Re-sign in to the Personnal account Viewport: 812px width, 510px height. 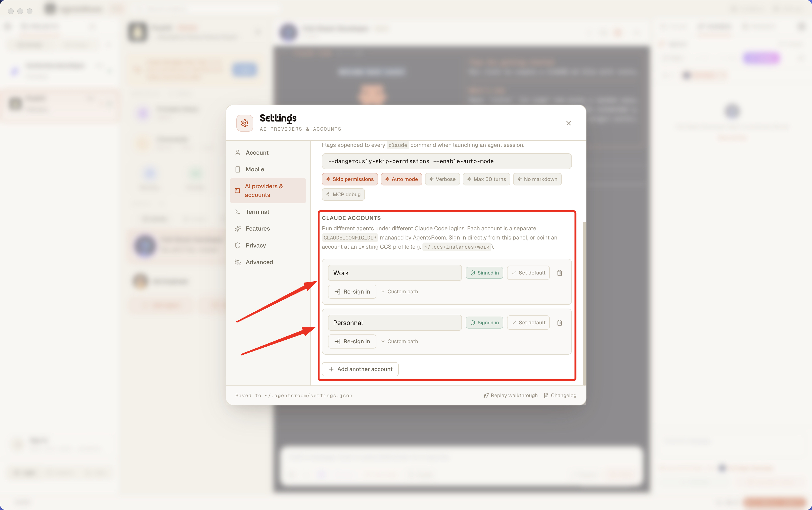pyautogui.click(x=352, y=341)
